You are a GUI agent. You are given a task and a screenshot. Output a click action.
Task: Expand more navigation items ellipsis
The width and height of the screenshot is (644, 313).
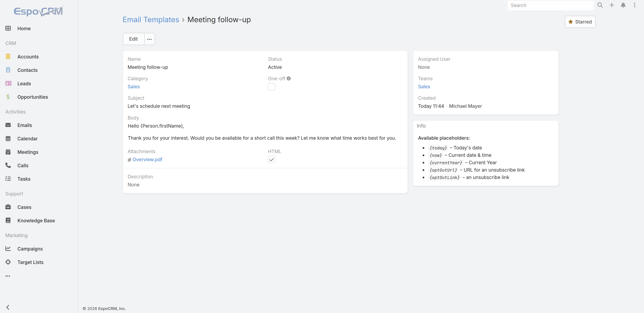(x=8, y=276)
